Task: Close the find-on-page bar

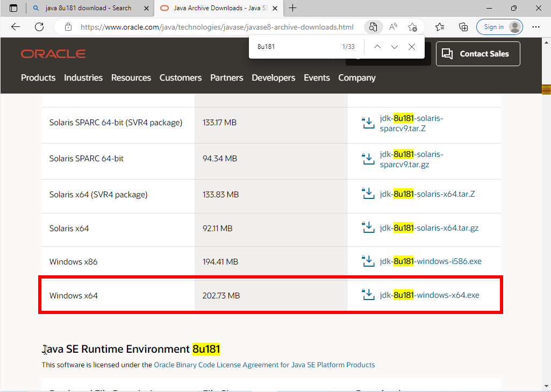Action: coord(412,47)
